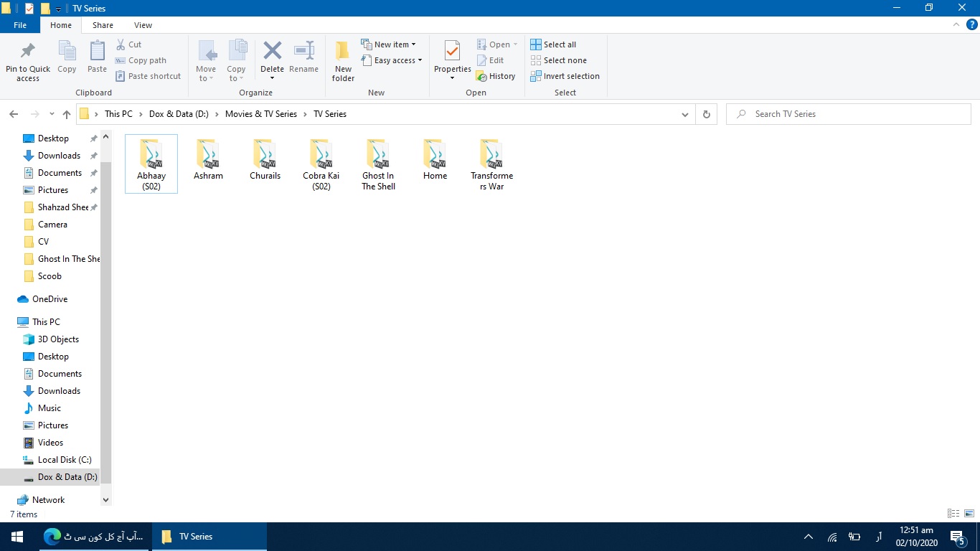
Task: Refresh the current folder view
Action: point(707,114)
